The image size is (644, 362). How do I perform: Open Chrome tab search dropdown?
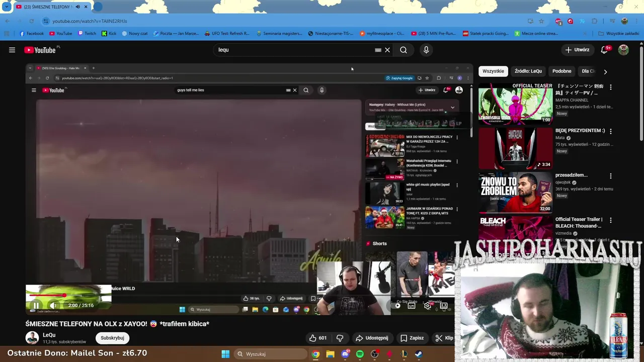7,7
